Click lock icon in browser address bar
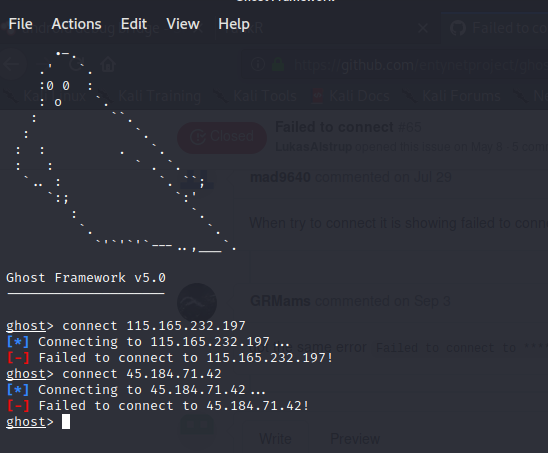Viewport: 548px width, 453px height. (278, 65)
